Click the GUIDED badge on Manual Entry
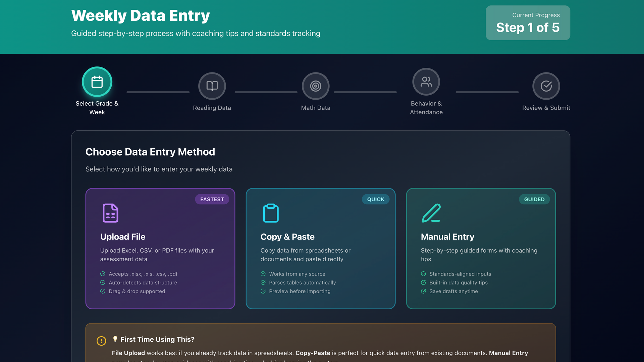This screenshot has height=362, width=644. [534, 199]
